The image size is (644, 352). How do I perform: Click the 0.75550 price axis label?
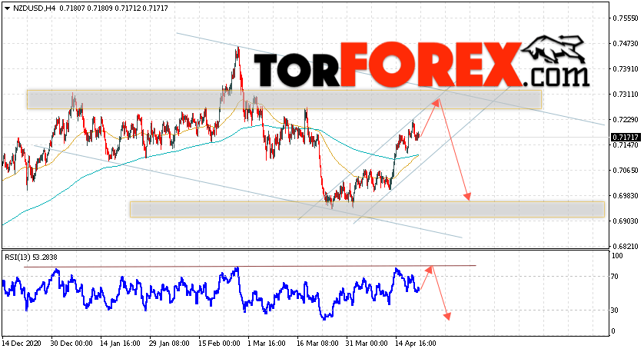(x=626, y=18)
